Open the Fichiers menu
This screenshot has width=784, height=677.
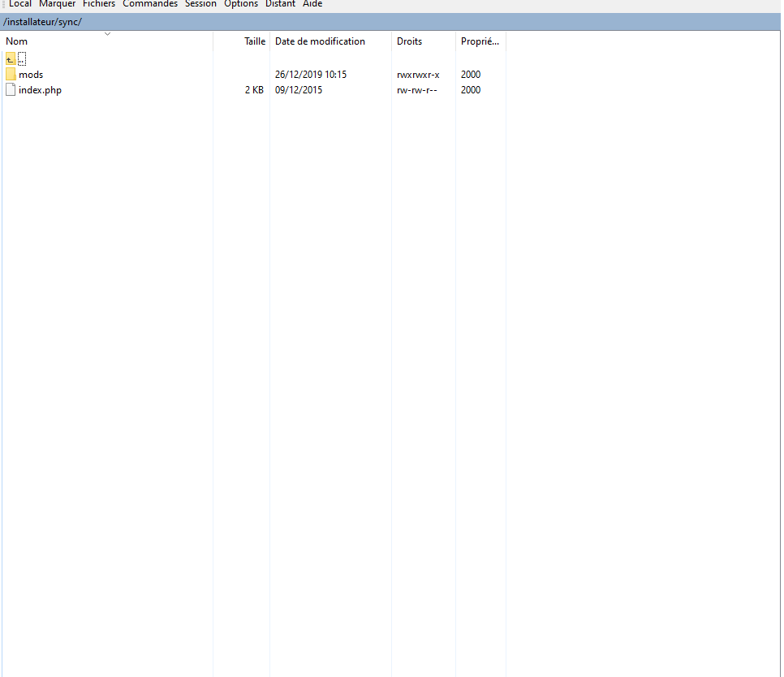coord(99,4)
